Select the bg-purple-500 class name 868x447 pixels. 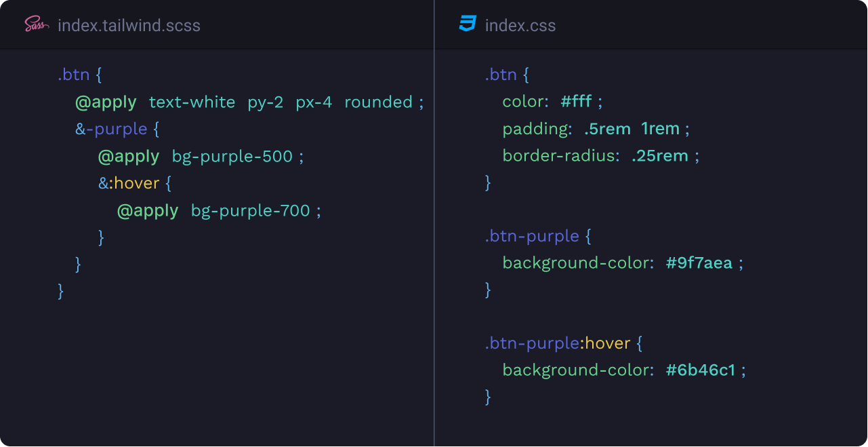pyautogui.click(x=232, y=157)
